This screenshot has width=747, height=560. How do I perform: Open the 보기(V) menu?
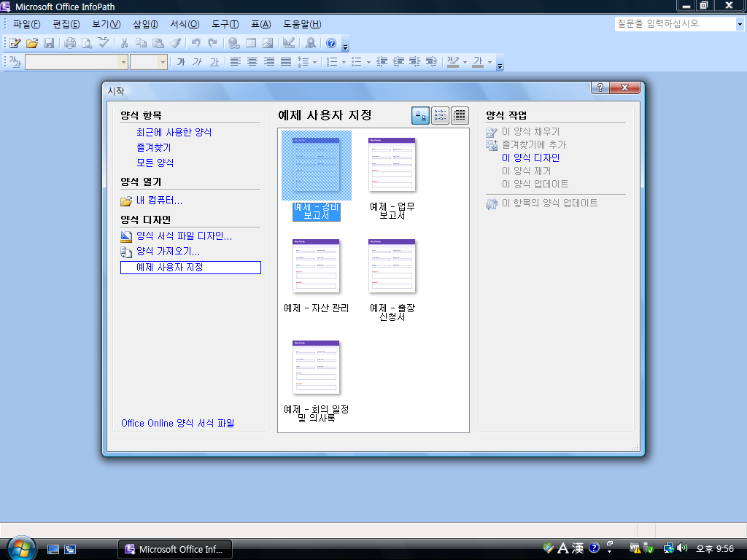pyautogui.click(x=107, y=24)
